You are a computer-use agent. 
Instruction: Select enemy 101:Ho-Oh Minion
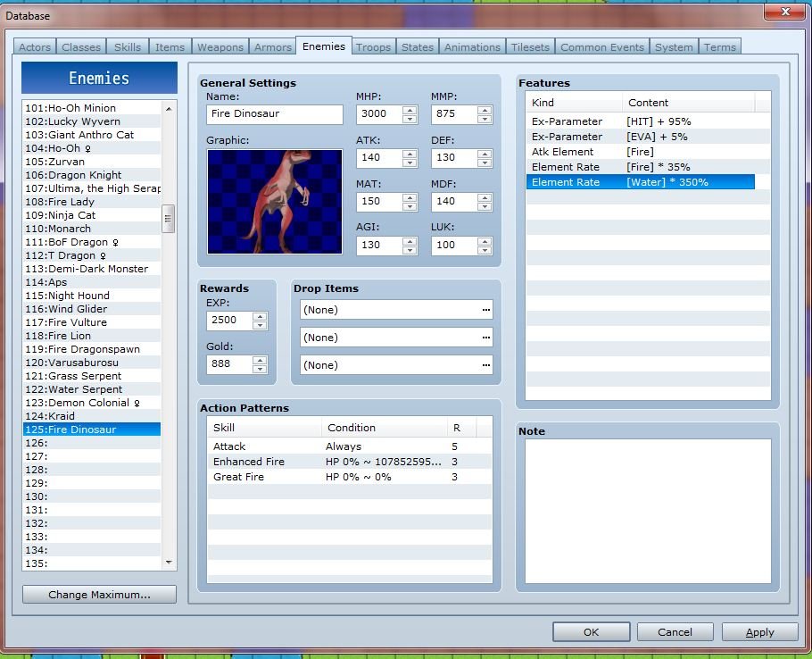pyautogui.click(x=92, y=108)
